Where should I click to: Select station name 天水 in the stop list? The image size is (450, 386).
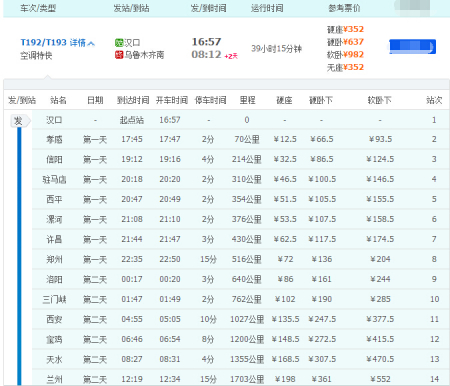tap(54, 359)
